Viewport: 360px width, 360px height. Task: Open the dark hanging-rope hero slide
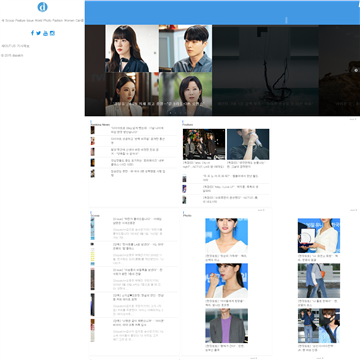click(265, 70)
